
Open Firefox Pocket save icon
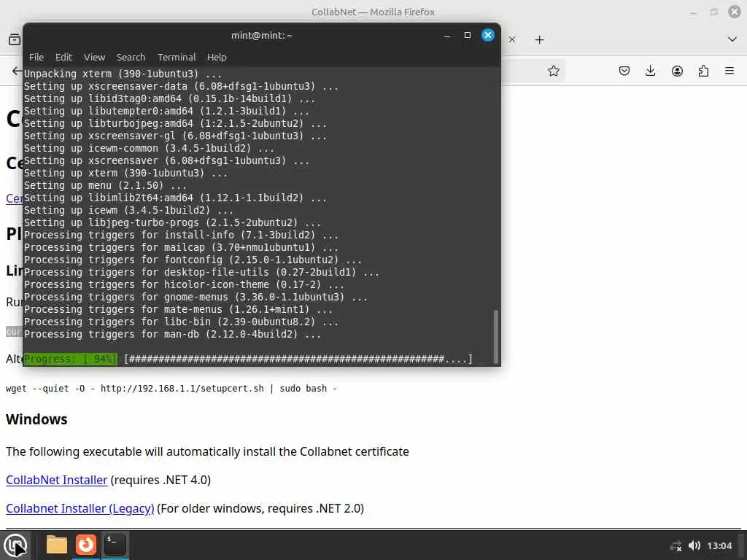pyautogui.click(x=624, y=71)
